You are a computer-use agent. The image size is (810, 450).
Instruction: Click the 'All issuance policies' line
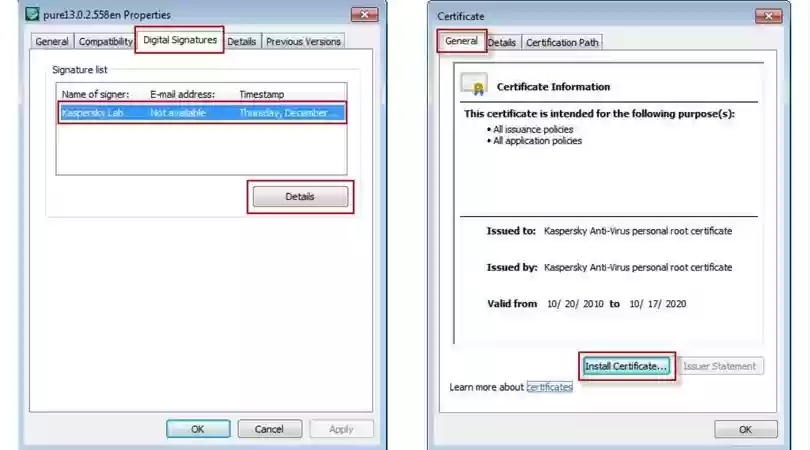(x=533, y=129)
